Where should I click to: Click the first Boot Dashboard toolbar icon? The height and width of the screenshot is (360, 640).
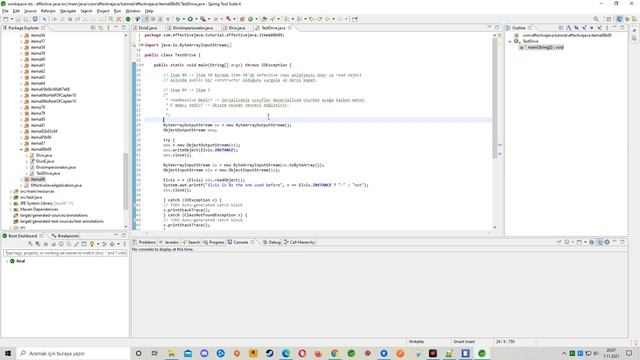pyautogui.click(x=30, y=244)
